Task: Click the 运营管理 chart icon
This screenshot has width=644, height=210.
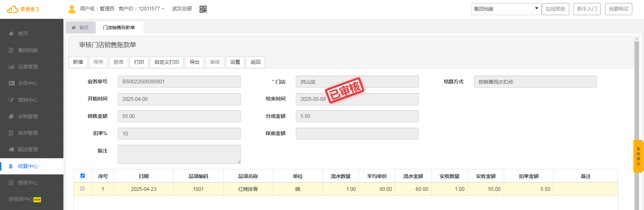Action: coord(11,67)
